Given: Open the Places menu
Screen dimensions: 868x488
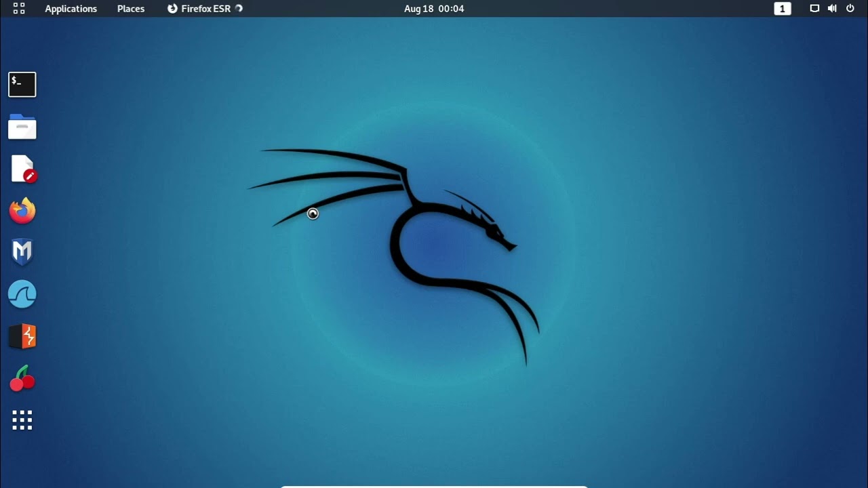Looking at the screenshot, I should point(131,9).
